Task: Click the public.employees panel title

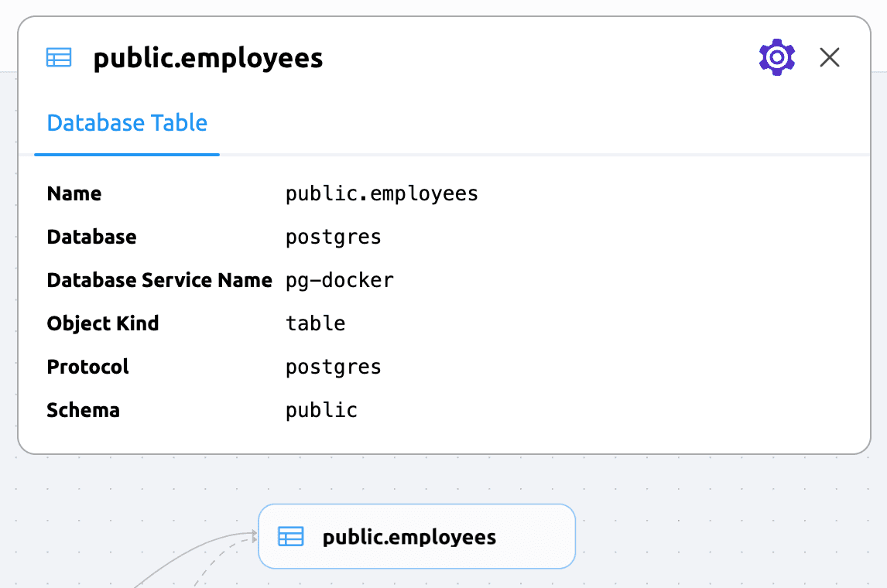Action: click(x=207, y=58)
